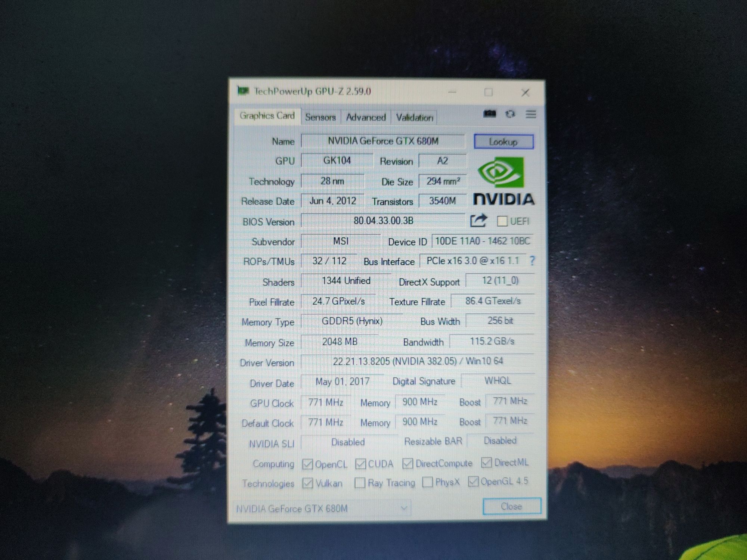Click the Revision field showing A2

pyautogui.click(x=442, y=161)
